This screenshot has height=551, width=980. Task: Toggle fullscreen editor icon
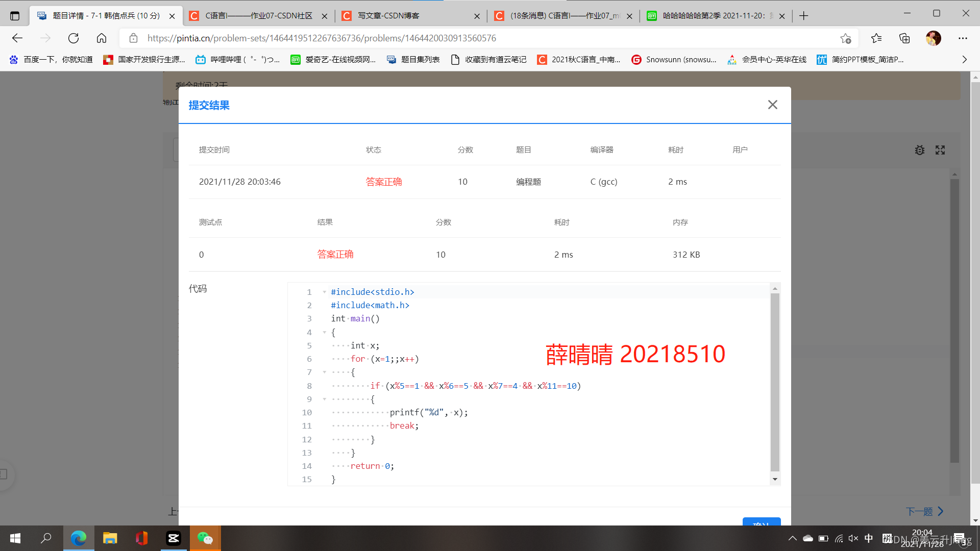coord(940,150)
